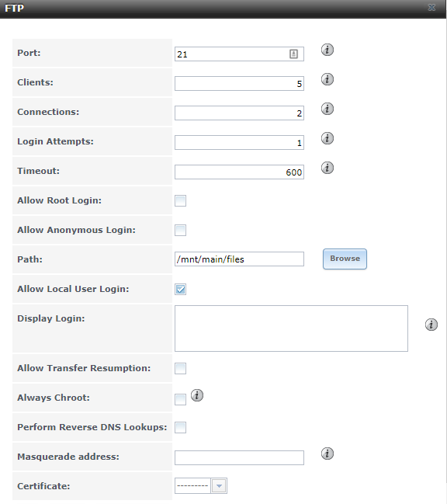This screenshot has height=504, width=447.
Task: Toggle the Allow Anonymous Login checkbox
Action: click(181, 230)
